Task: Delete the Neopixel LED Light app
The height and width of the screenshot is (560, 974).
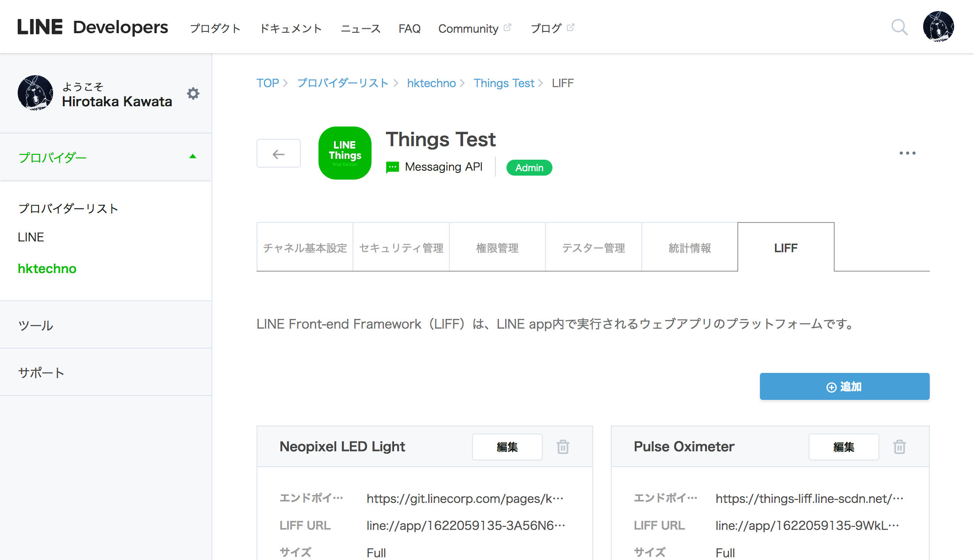Action: click(563, 447)
